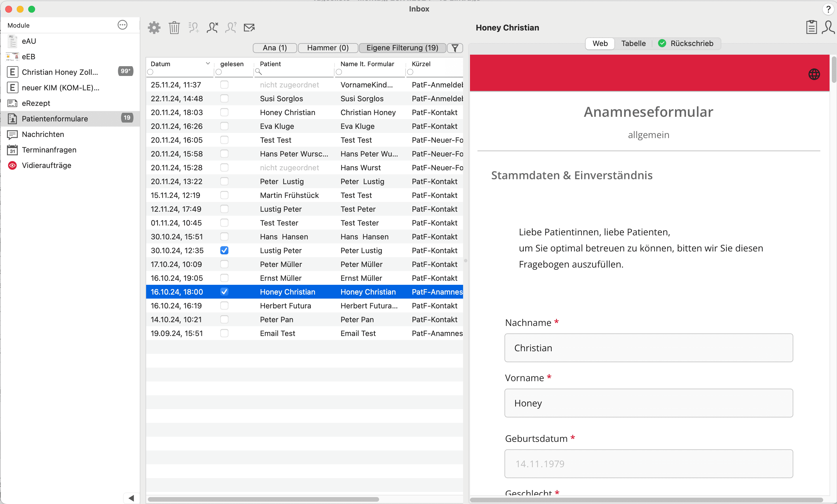Switch to the Tabelle view tab

tap(633, 43)
